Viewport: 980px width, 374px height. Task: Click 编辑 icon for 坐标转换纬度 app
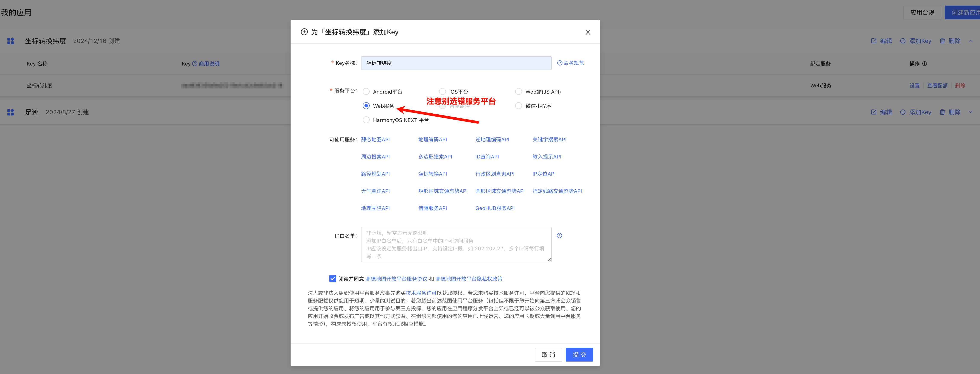873,41
